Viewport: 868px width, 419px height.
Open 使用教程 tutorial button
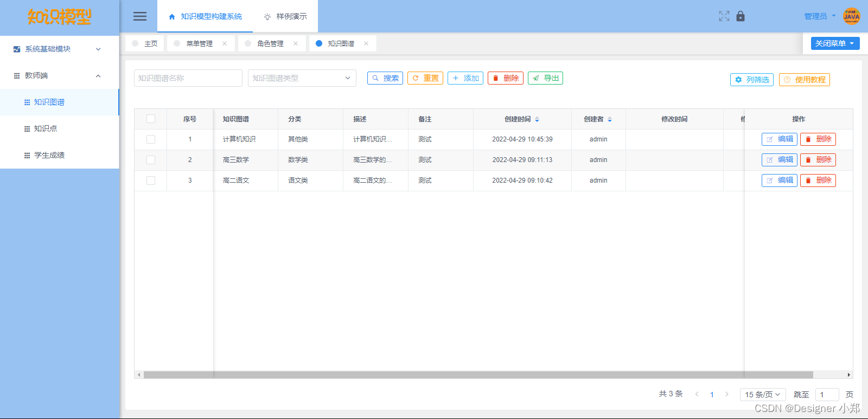pos(805,80)
